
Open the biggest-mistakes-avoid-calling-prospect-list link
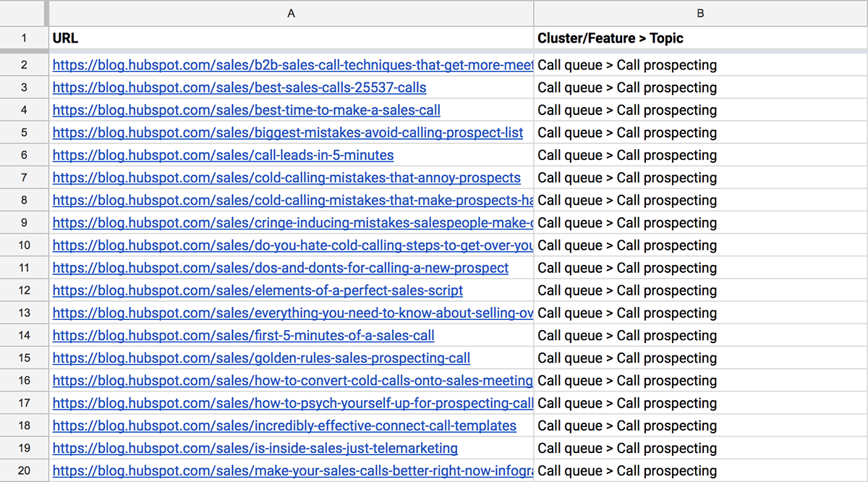point(288,132)
